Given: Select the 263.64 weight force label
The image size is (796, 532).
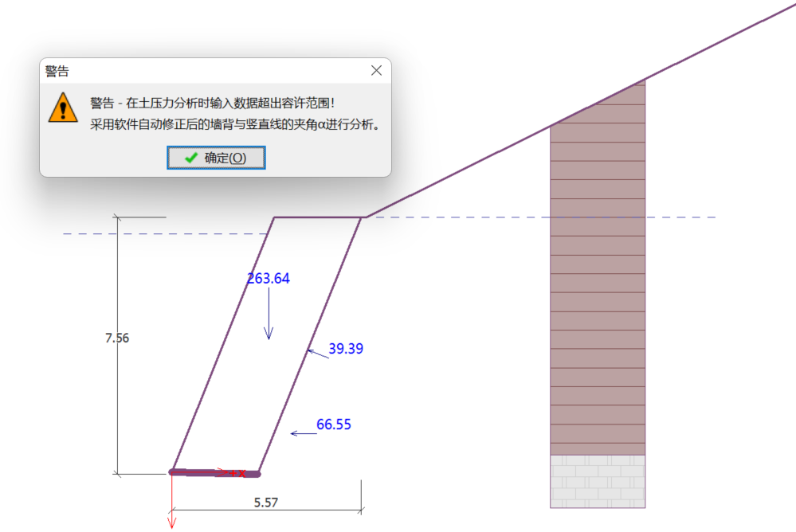Looking at the screenshot, I should 269,278.
